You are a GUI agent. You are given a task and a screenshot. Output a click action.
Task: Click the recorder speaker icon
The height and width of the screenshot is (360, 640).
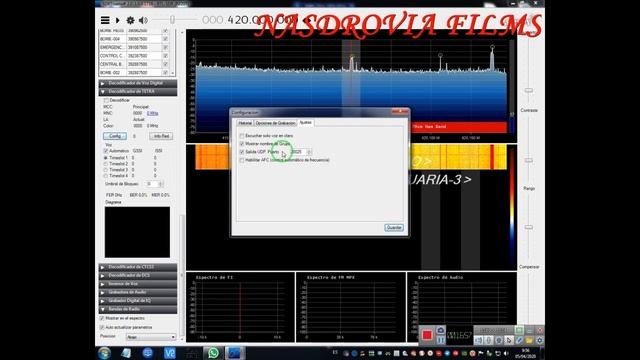click(479, 340)
